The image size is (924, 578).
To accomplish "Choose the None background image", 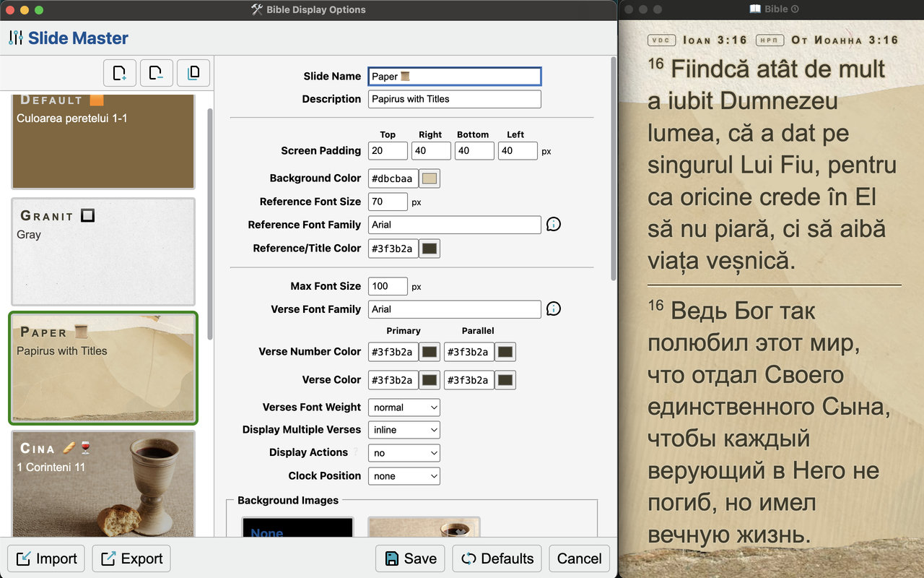I will (297, 527).
